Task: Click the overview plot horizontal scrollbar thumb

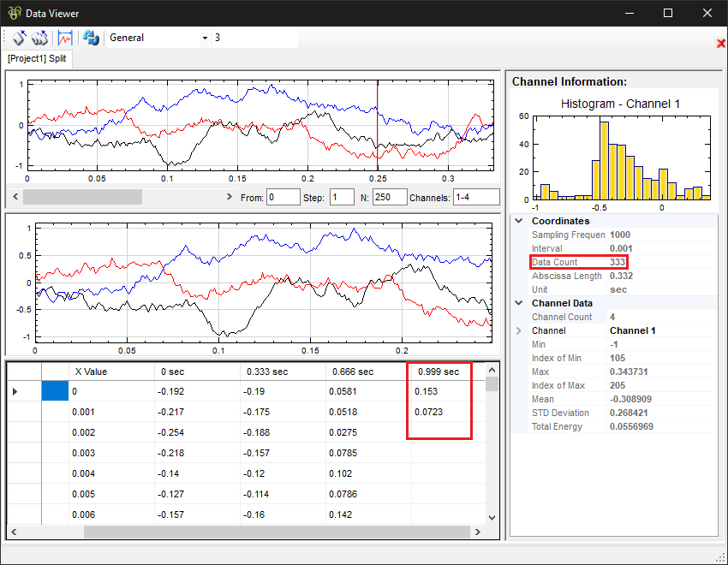Action: point(82,197)
